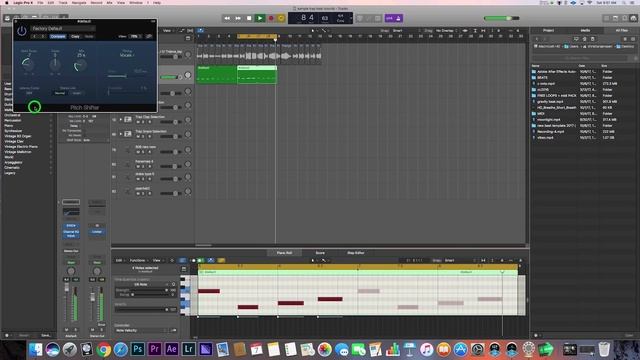Open the Navigate menu
Image resolution: width=640 pixels, height=360 pixels.
tap(79, 2)
